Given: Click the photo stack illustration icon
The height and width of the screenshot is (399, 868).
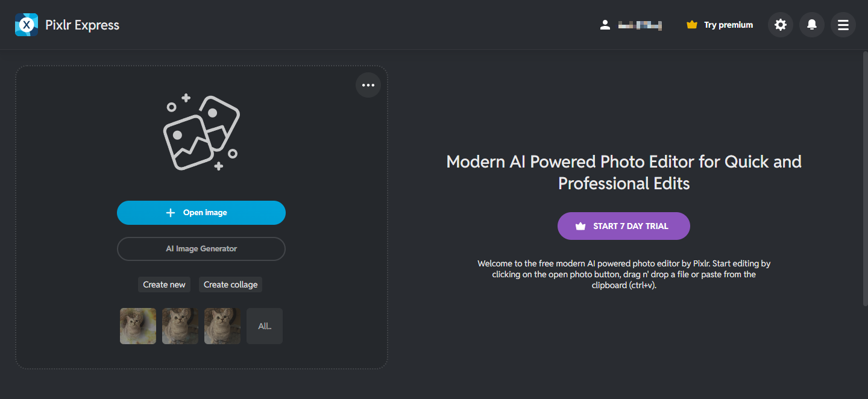Looking at the screenshot, I should [201, 131].
